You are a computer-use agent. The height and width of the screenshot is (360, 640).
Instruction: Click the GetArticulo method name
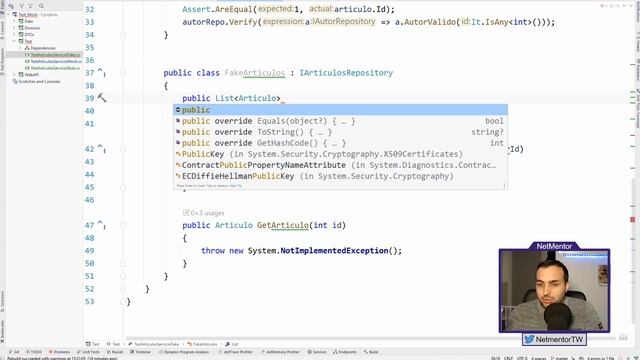tap(282, 225)
